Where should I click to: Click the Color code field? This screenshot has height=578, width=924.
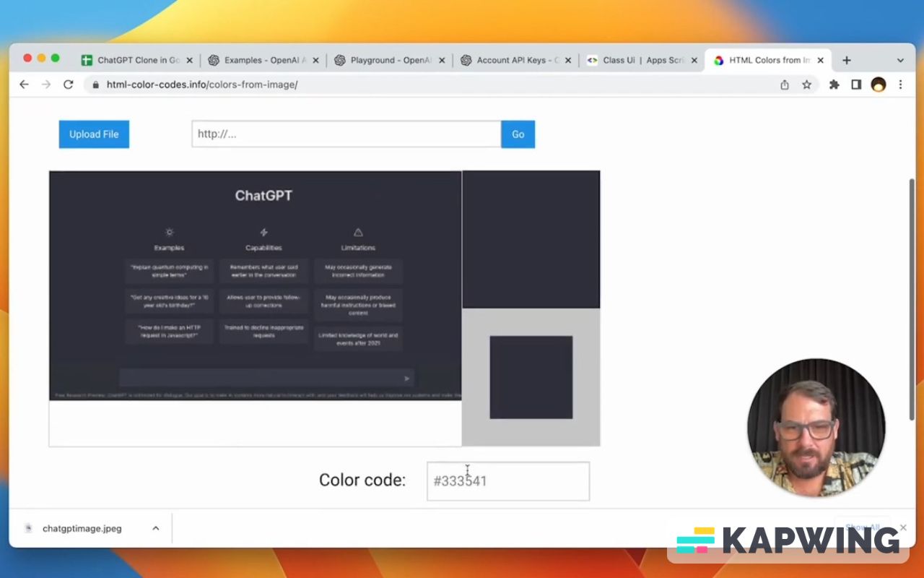pos(508,481)
